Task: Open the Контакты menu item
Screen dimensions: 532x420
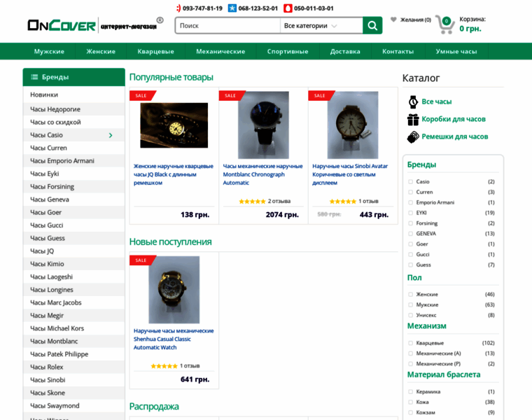Action: click(x=398, y=52)
